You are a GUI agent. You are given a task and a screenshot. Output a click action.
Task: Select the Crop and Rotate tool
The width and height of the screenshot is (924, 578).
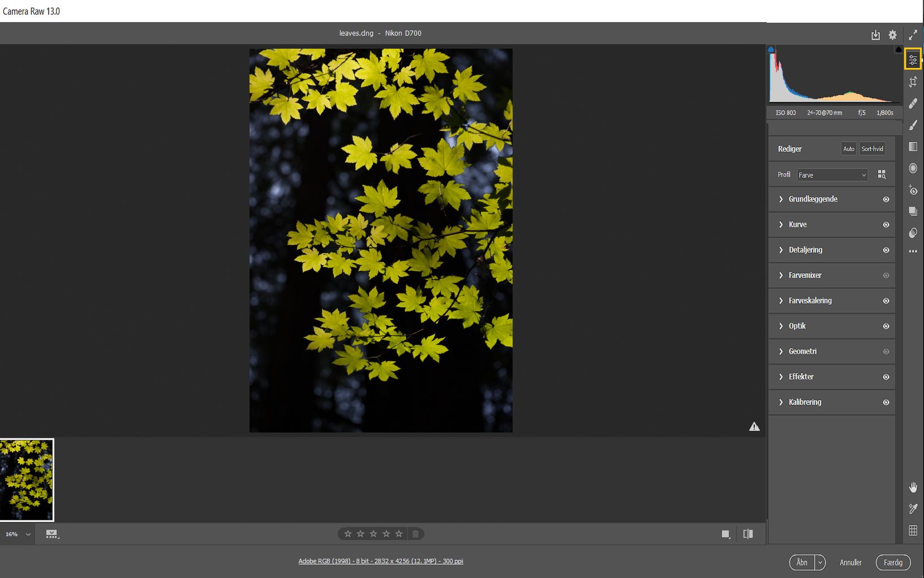[x=913, y=82]
